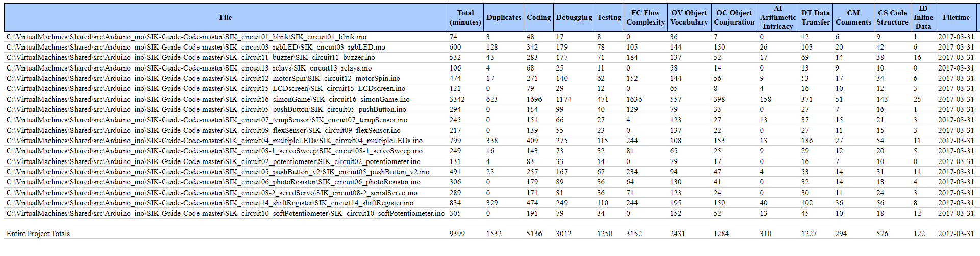Select the Debugging column header
Viewport: 980px width, 256px height.
574,17
